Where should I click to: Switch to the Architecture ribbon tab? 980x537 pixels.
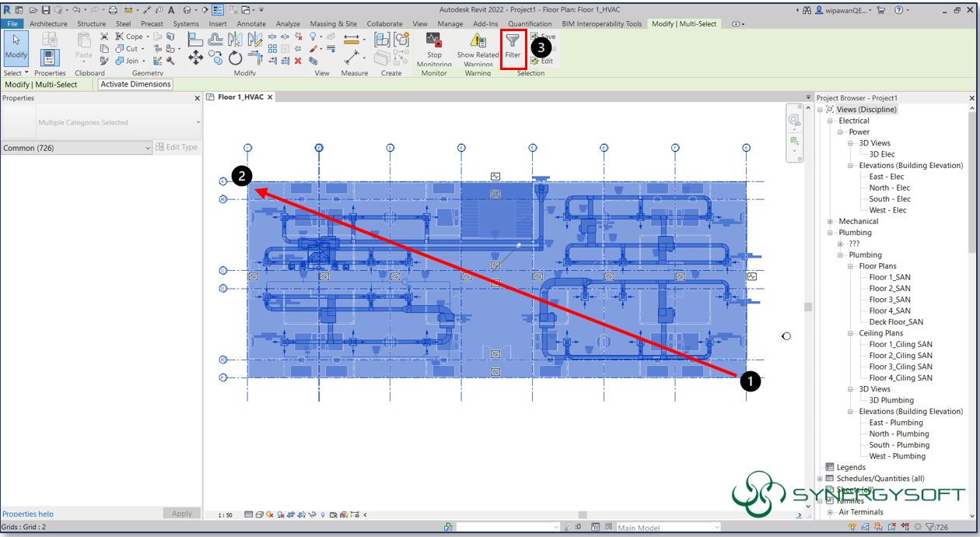[x=48, y=23]
